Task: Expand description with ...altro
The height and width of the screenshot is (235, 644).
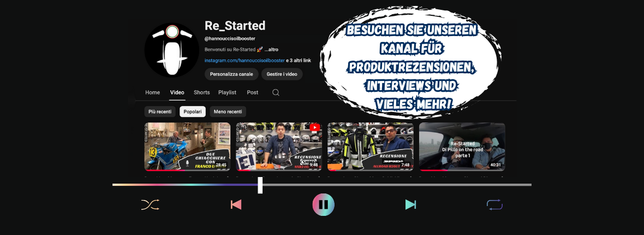Action: [x=271, y=49]
